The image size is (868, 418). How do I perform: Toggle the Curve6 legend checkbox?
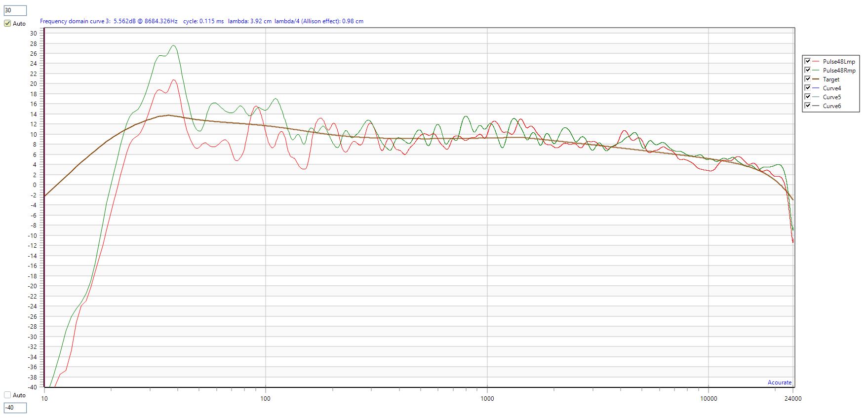(x=808, y=106)
